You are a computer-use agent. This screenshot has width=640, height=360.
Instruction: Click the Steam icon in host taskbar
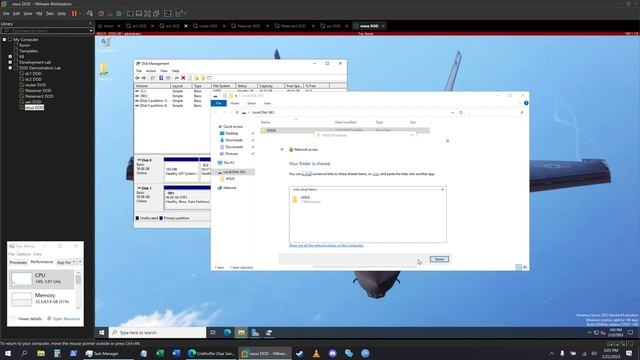[x=300, y=353]
